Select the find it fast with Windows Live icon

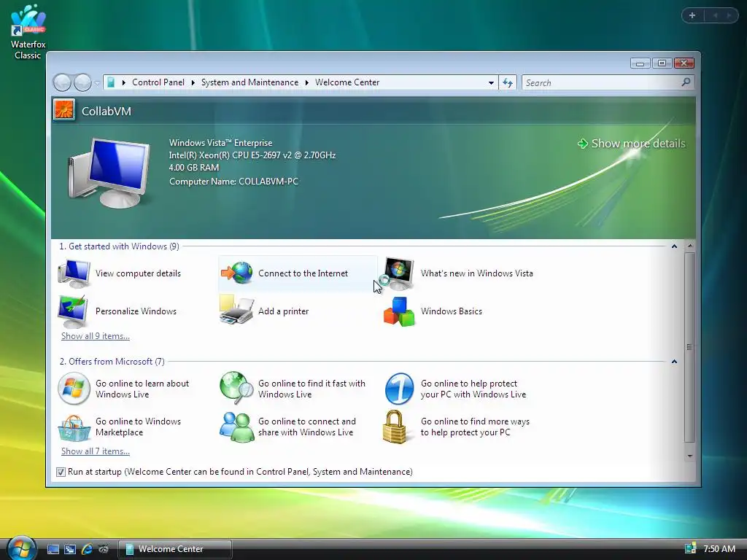click(x=237, y=387)
